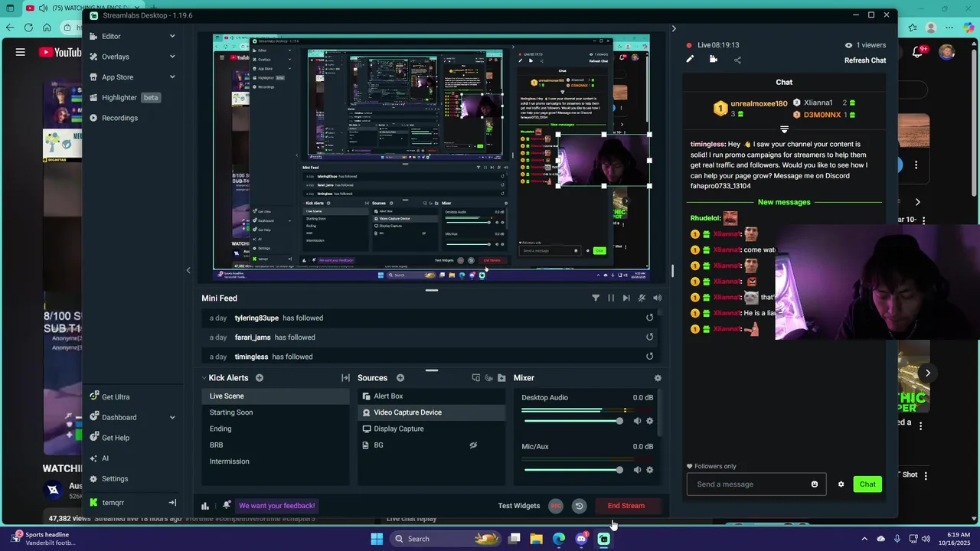The image size is (980, 551).
Task: Add a new source with the plus icon
Action: 400,378
